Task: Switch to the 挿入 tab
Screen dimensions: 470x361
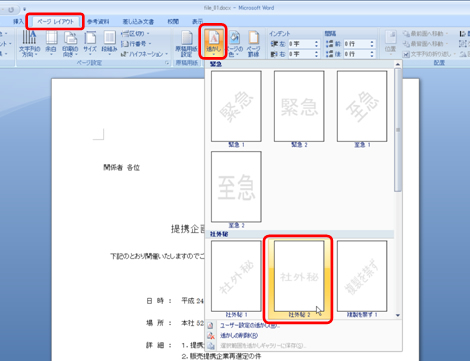Action: [x=18, y=21]
